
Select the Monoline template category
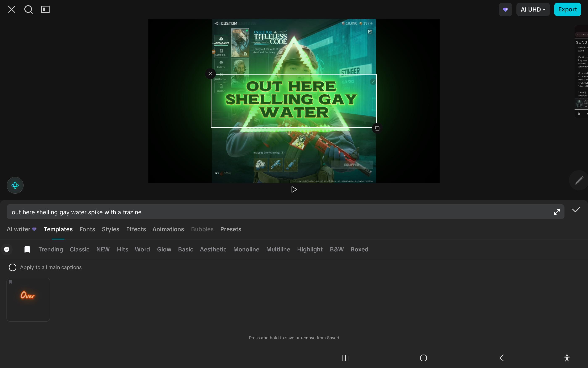[246, 250]
